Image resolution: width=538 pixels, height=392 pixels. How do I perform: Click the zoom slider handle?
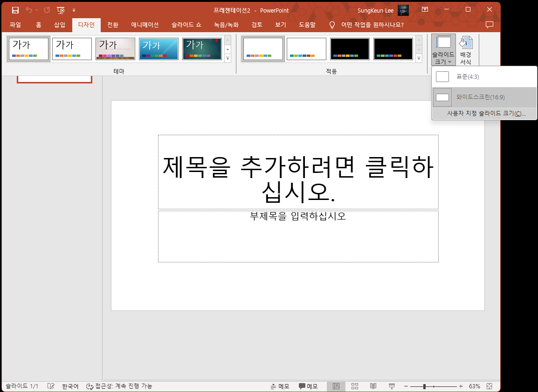[x=424, y=386]
